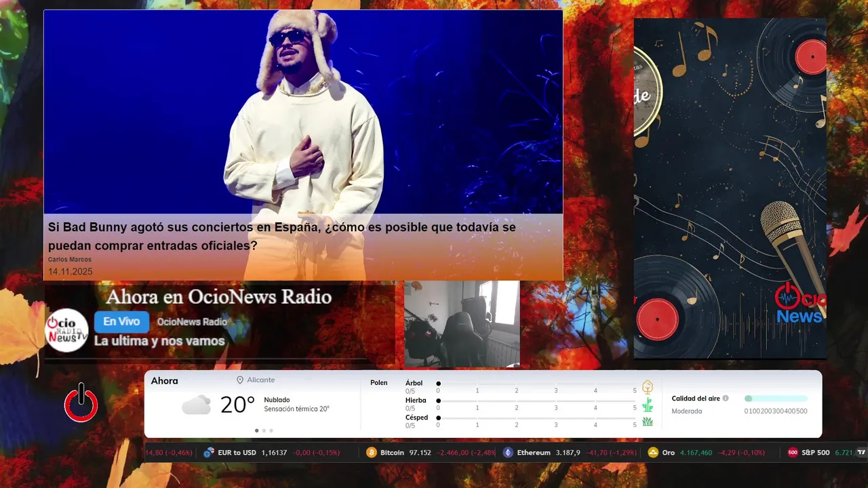Viewport: 868px width, 488px height.
Task: Select third weather carousel dot
Action: tap(271, 430)
